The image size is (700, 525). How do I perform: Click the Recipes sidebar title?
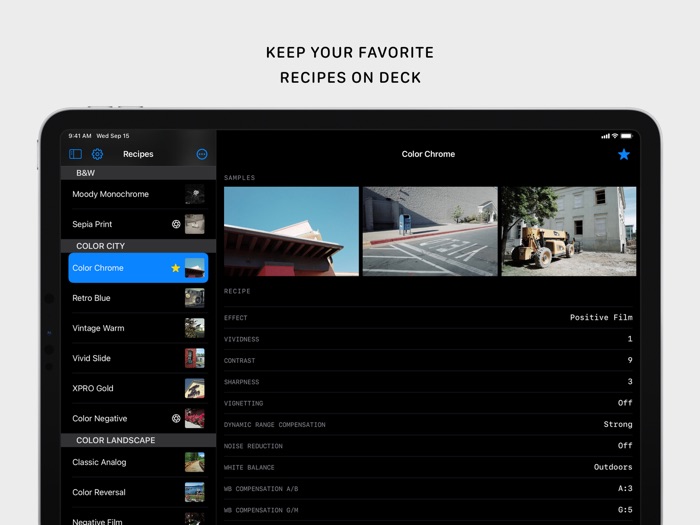click(x=138, y=154)
